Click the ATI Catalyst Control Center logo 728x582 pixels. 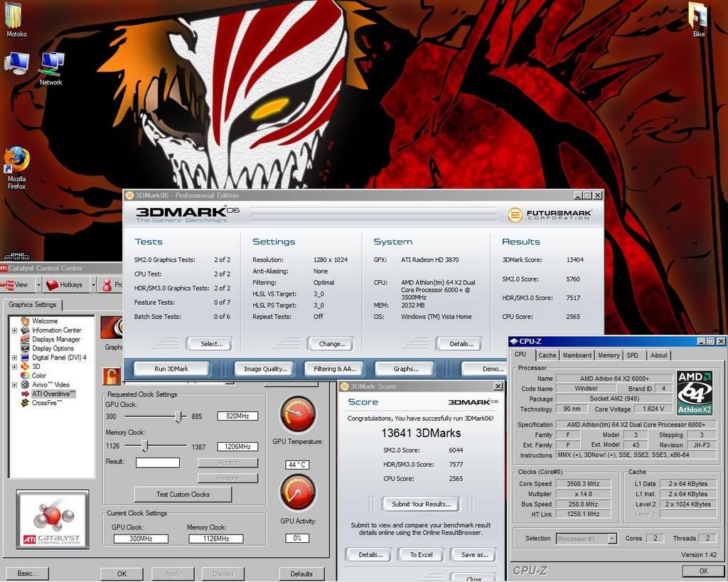click(53, 519)
